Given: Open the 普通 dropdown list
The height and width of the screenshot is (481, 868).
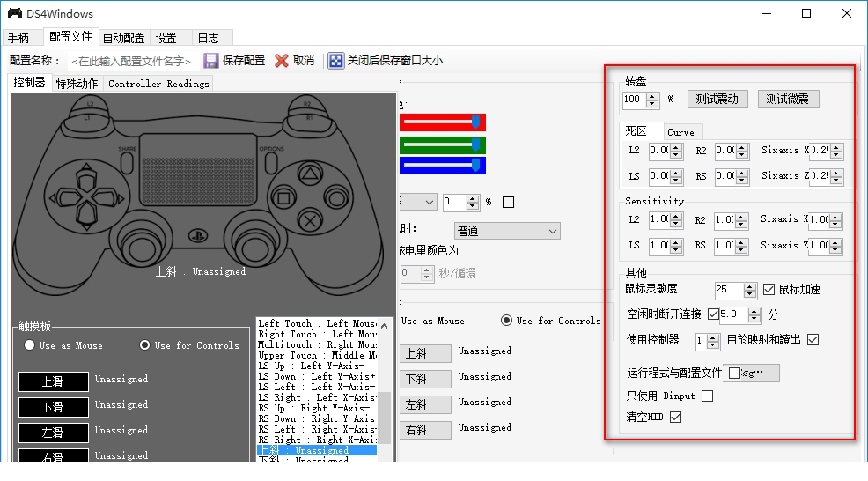Looking at the screenshot, I should click(507, 231).
